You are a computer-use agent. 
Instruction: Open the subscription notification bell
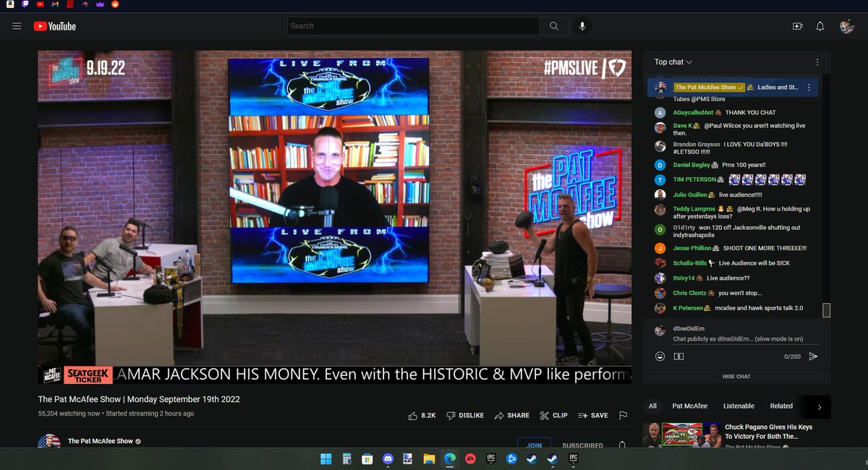[x=622, y=445]
